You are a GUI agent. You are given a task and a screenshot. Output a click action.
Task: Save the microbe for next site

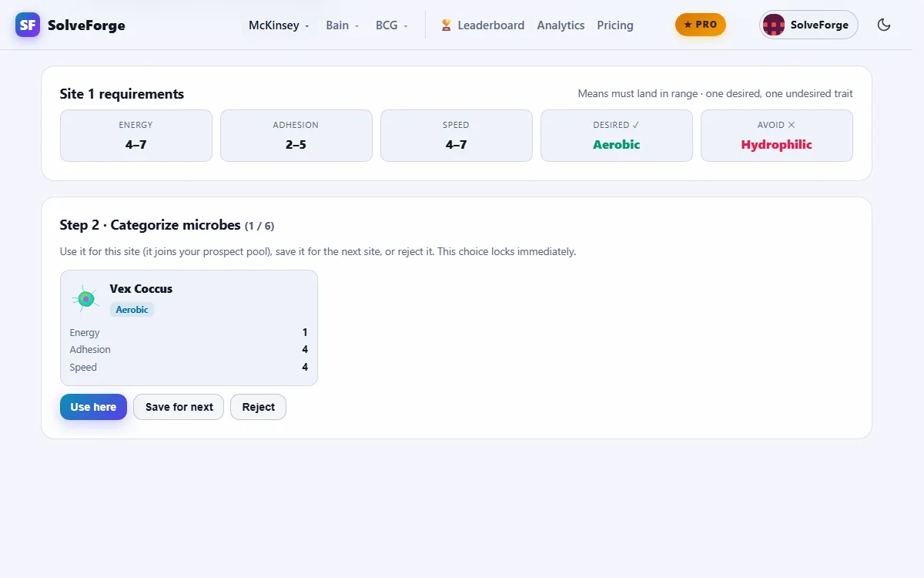[179, 407]
